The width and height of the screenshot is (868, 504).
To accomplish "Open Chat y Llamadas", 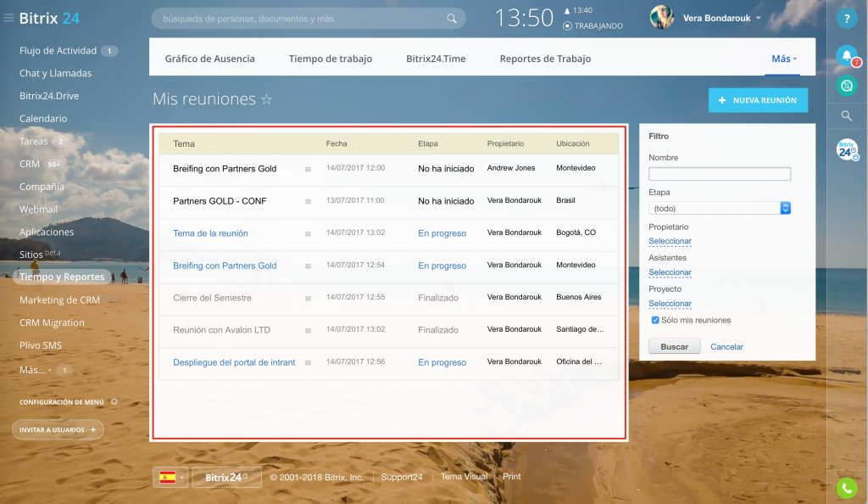I will [55, 73].
